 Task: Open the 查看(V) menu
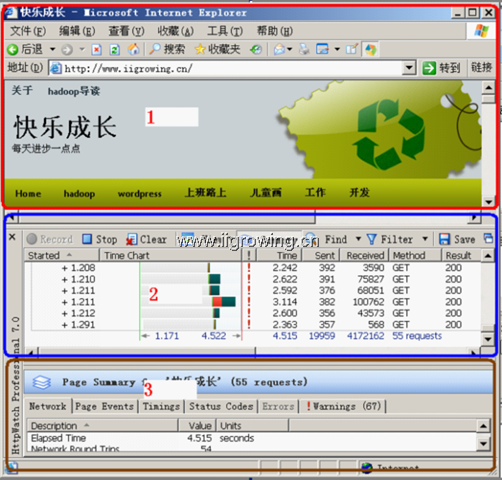pyautogui.click(x=126, y=31)
